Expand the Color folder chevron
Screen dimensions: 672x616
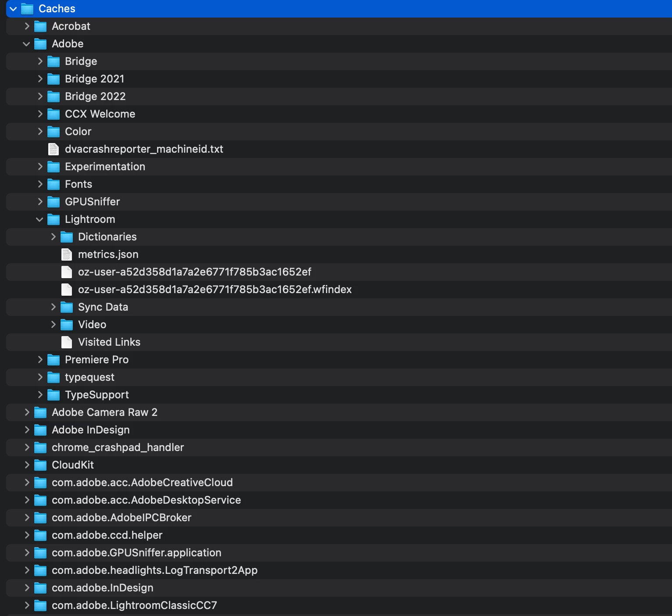[x=40, y=132]
